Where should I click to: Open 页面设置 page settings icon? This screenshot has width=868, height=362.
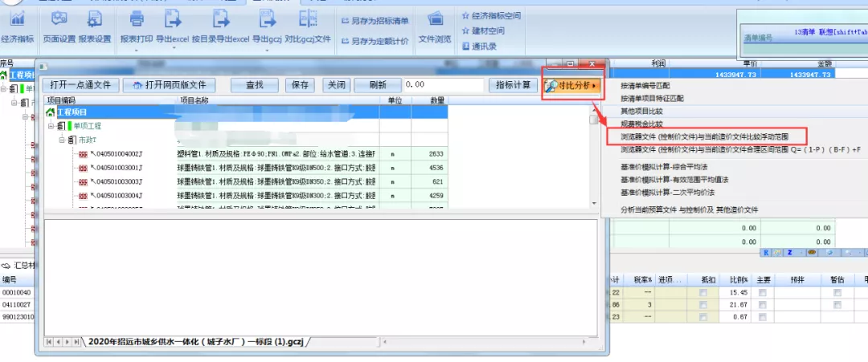click(59, 20)
